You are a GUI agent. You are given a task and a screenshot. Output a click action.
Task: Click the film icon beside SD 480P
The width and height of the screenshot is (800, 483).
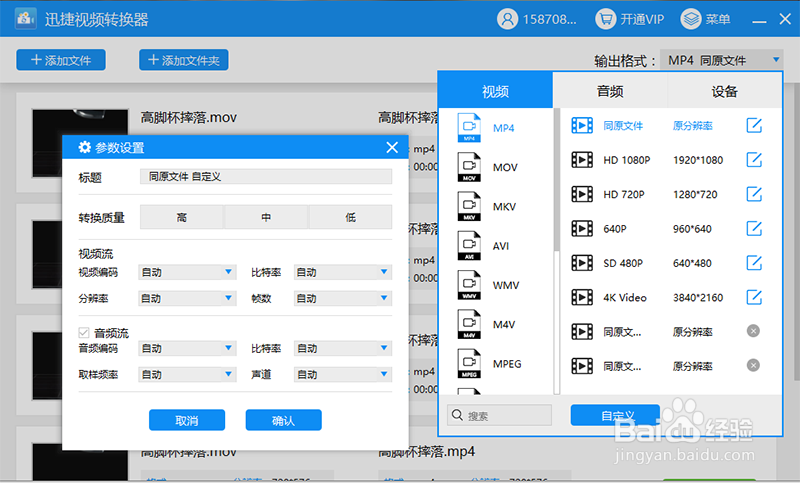coord(582,263)
